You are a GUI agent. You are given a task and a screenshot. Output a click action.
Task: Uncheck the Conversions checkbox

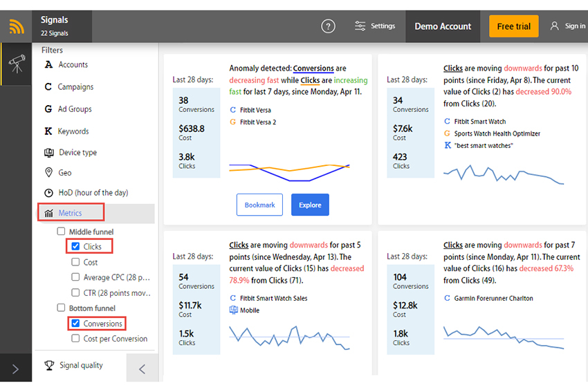(76, 323)
